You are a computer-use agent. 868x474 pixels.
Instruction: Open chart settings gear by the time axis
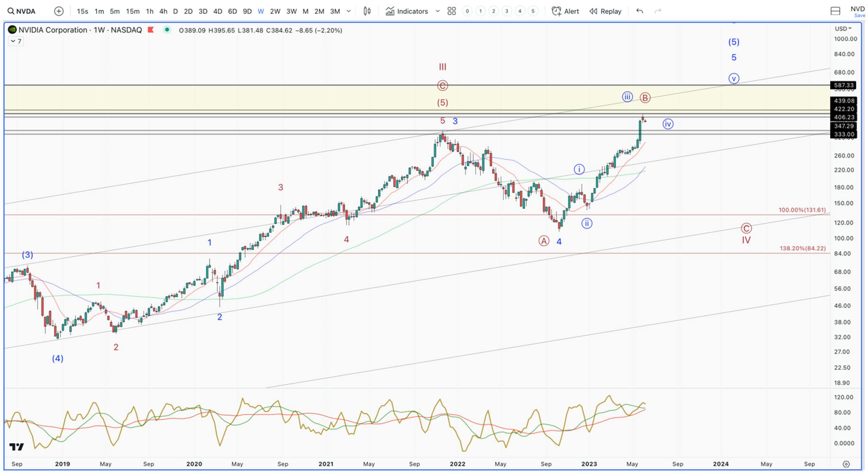[x=846, y=464]
